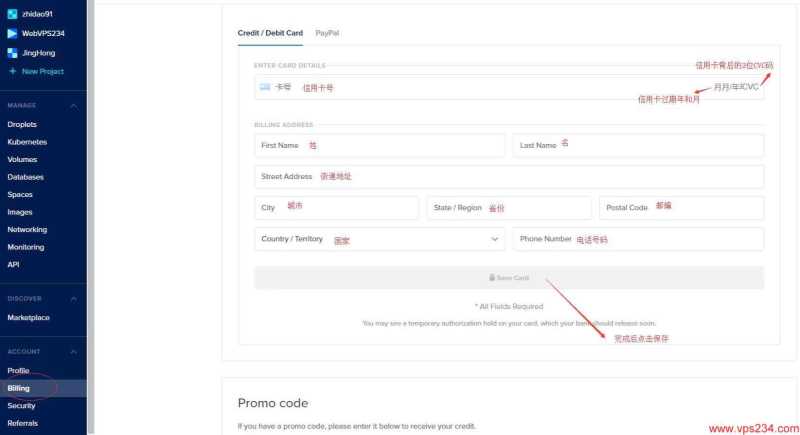This screenshot has width=800, height=435.
Task: Click the Promo code heading
Action: point(273,403)
